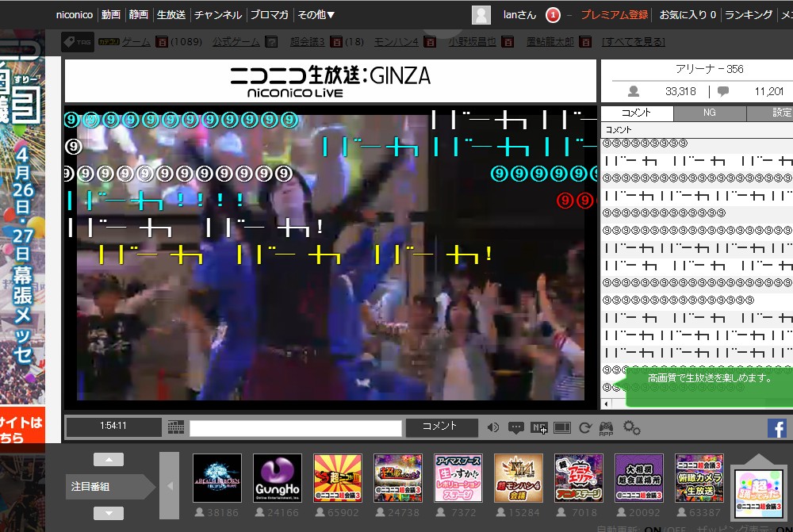The width and height of the screenshot is (793, 532).
Task: Toggle comment display speech bubble icon
Action: (x=516, y=428)
